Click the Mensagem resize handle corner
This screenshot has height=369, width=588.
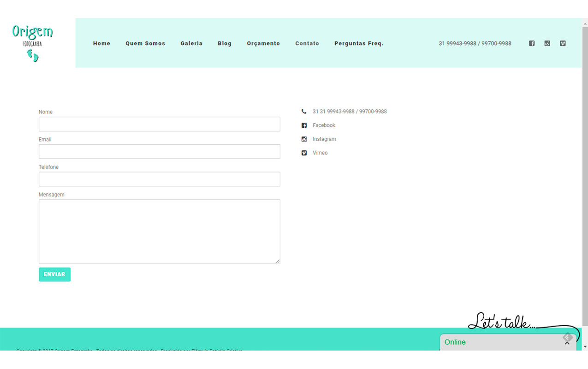278,262
